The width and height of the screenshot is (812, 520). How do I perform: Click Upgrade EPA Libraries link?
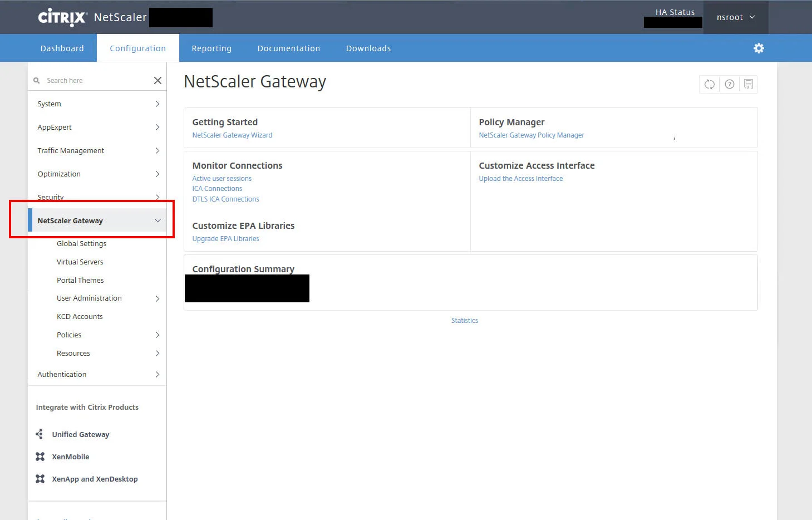pyautogui.click(x=225, y=239)
